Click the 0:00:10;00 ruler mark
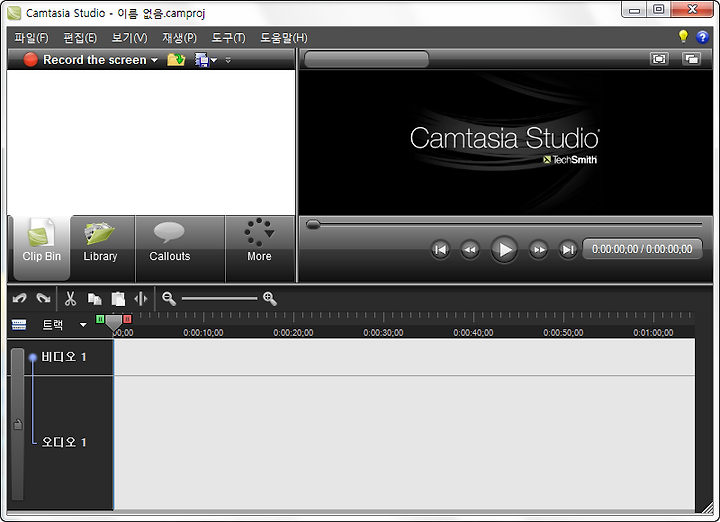720x522 pixels. tap(203, 332)
